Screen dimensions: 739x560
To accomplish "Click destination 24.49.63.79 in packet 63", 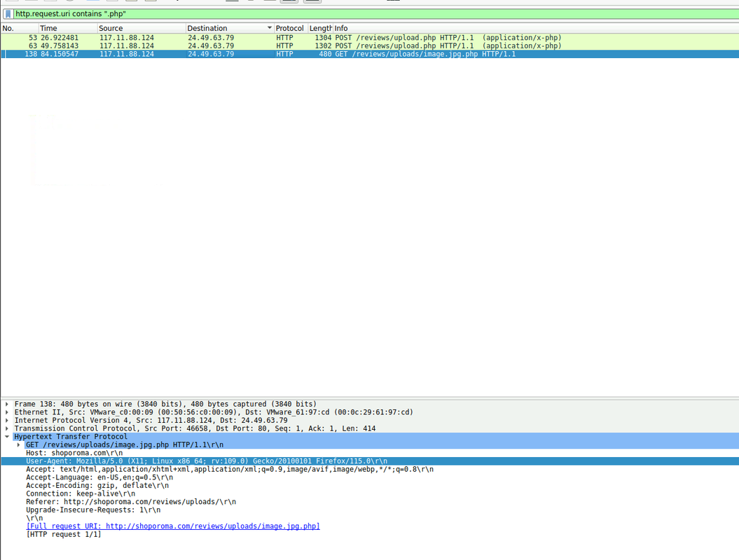I will [x=211, y=45].
